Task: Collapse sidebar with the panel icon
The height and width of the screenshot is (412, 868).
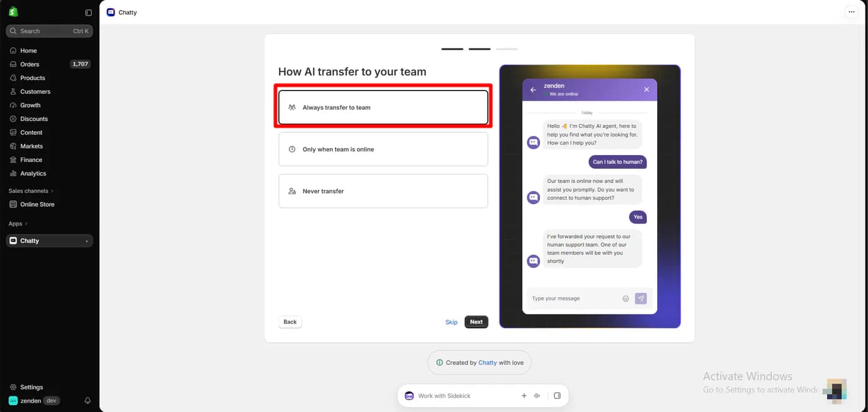Action: [88, 12]
